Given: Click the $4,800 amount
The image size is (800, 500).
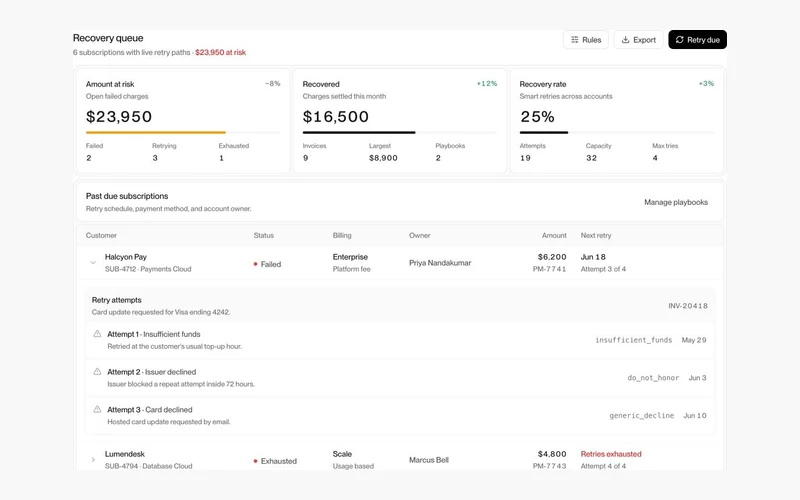Looking at the screenshot, I should tap(552, 454).
